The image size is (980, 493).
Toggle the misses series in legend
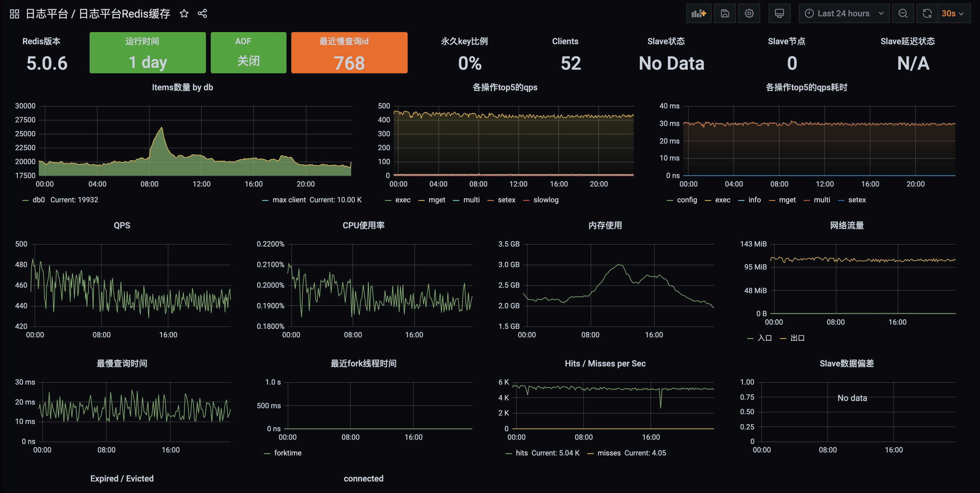pyautogui.click(x=609, y=453)
